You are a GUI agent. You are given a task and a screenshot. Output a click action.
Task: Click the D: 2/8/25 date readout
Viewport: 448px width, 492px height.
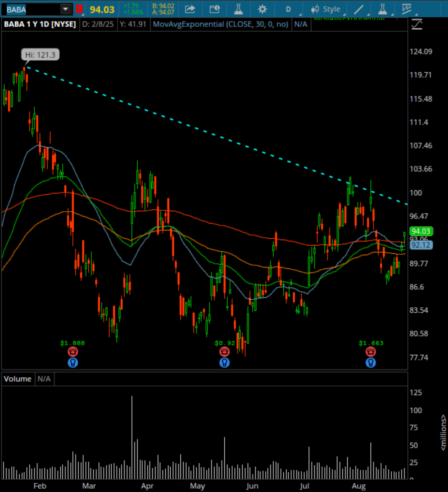click(98, 25)
